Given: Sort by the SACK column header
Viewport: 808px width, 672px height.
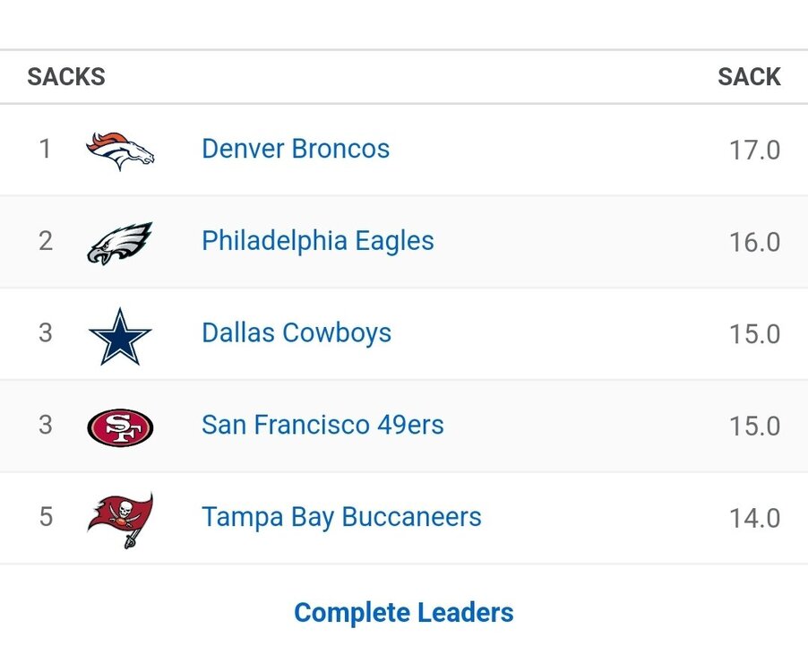Looking at the screenshot, I should [x=749, y=77].
